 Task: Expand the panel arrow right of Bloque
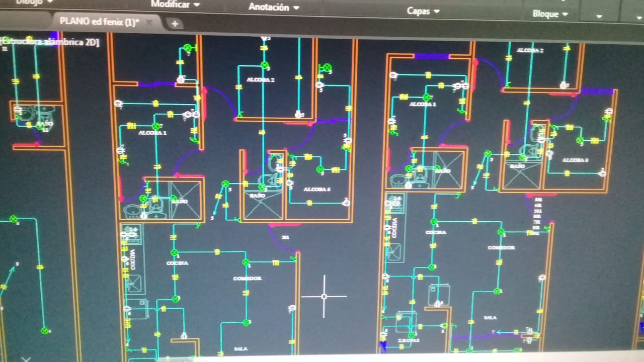tap(599, 17)
